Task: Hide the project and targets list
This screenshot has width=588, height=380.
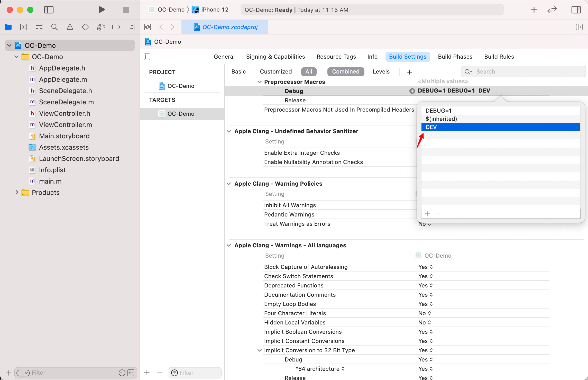Action: 147,57
